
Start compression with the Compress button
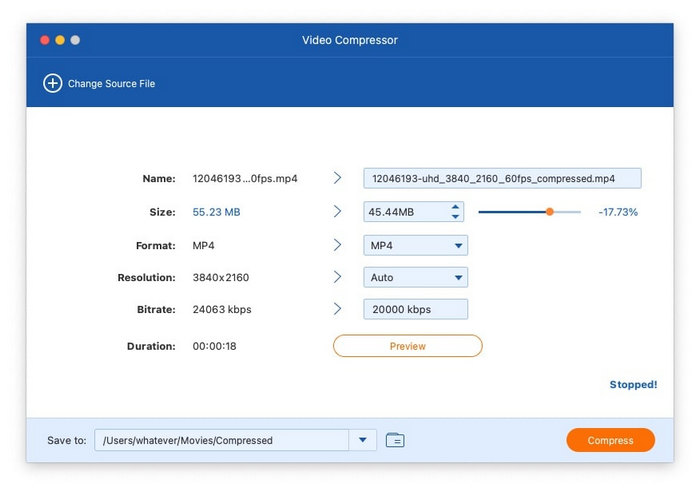[610, 440]
